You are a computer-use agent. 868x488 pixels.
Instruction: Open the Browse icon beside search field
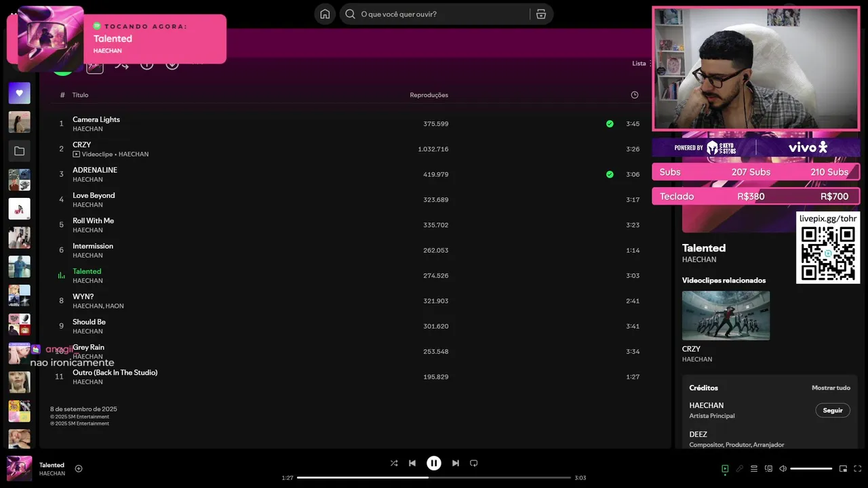click(541, 14)
